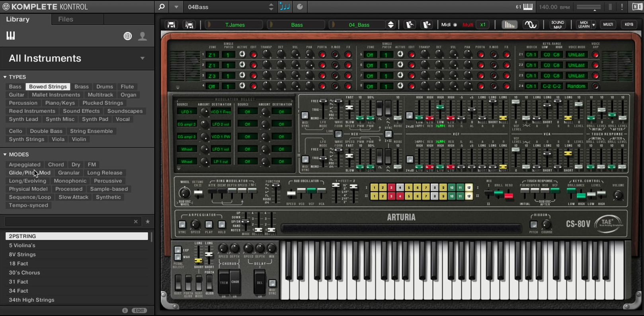The image size is (644, 316).
Task: Open the zone 4 'Off' selector
Action: coord(212,86)
